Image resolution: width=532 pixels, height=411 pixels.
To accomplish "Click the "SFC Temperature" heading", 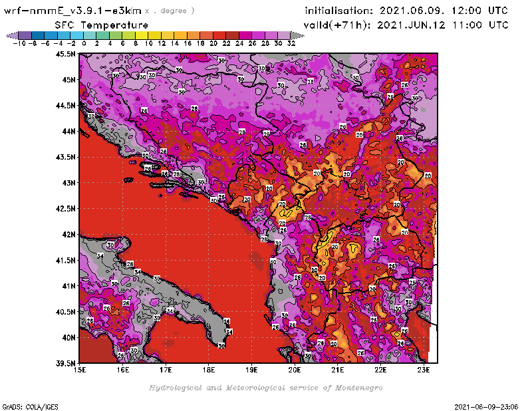I will pyautogui.click(x=102, y=25).
